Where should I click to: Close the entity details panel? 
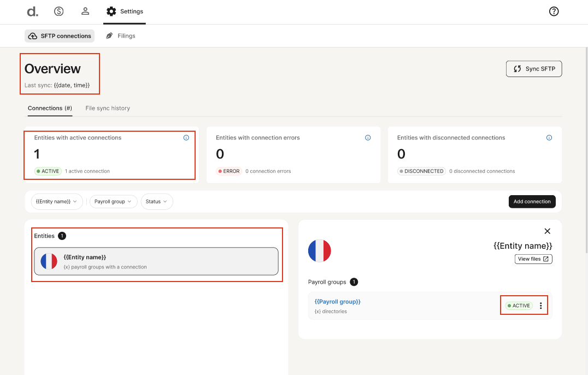coord(547,231)
